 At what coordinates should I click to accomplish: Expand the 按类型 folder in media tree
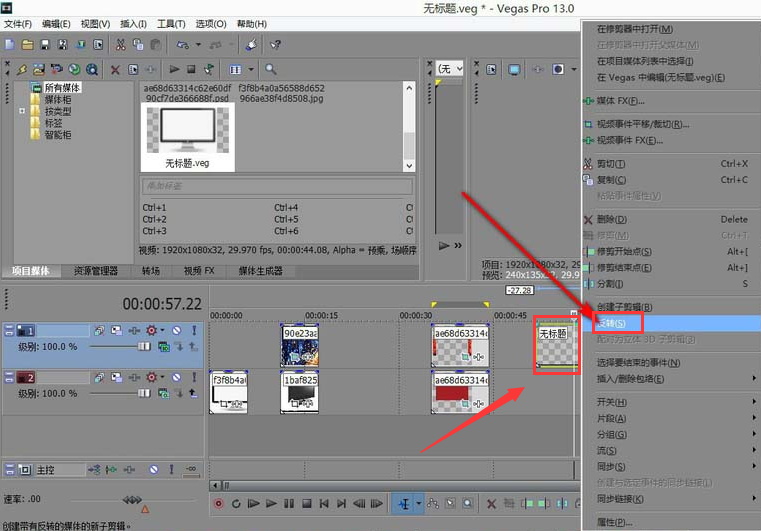pyautogui.click(x=21, y=111)
